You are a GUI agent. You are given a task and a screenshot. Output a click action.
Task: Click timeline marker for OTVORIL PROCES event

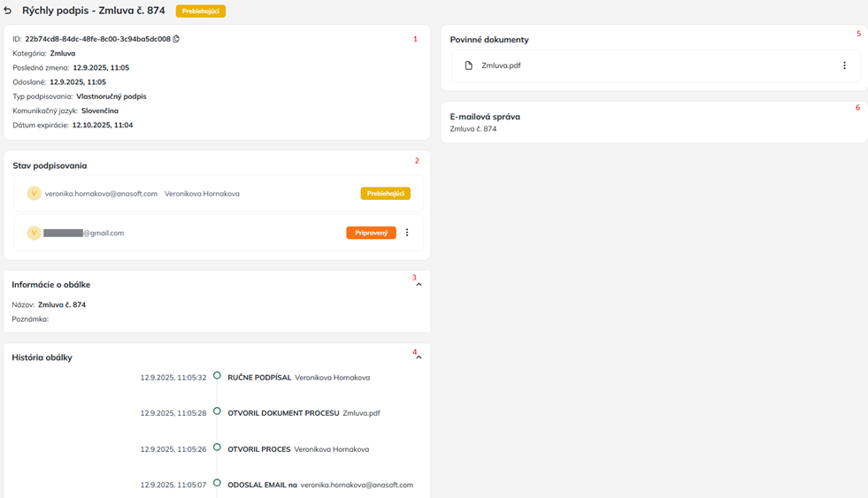pyautogui.click(x=217, y=448)
